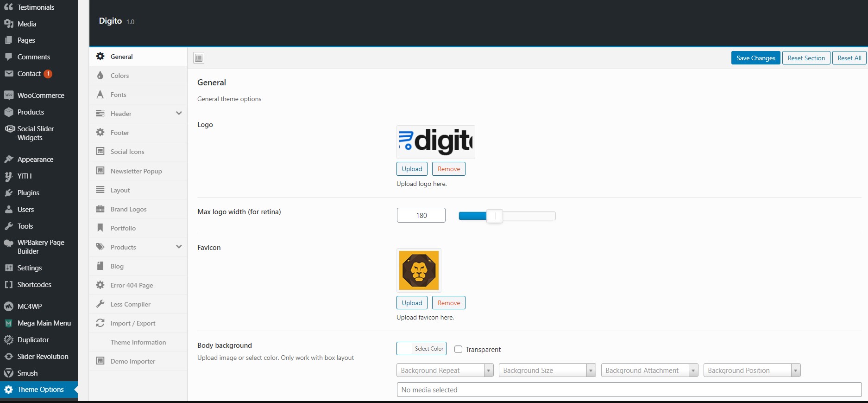
Task: Open Appearance in the admin menu
Action: pos(35,160)
